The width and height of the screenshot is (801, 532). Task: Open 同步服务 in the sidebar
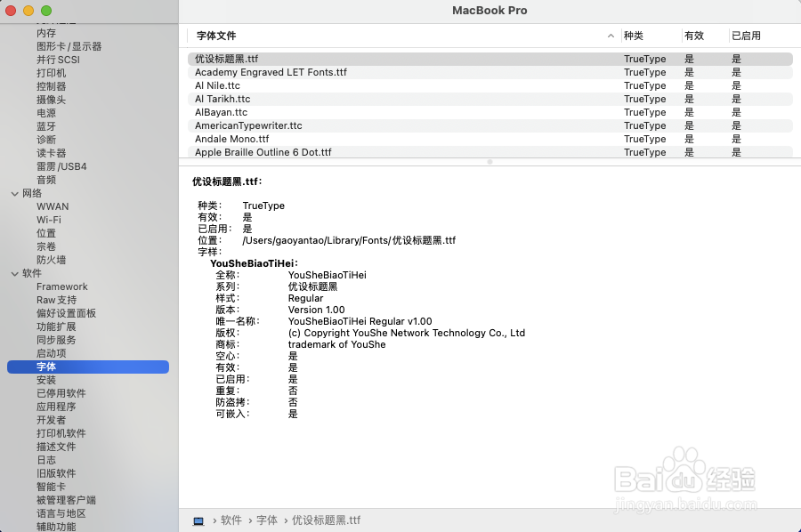click(56, 340)
